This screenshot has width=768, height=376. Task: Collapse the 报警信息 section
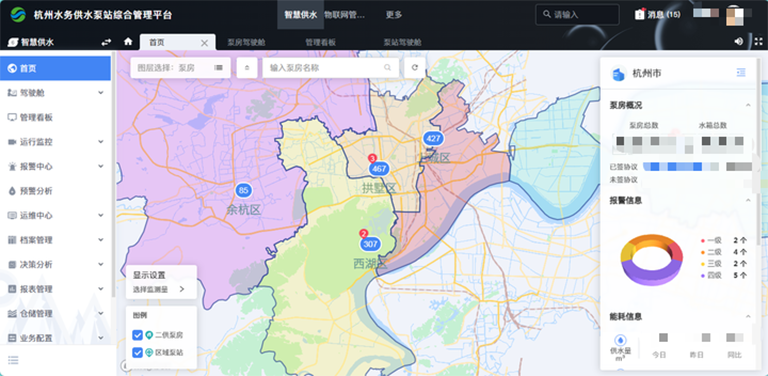[x=748, y=200]
